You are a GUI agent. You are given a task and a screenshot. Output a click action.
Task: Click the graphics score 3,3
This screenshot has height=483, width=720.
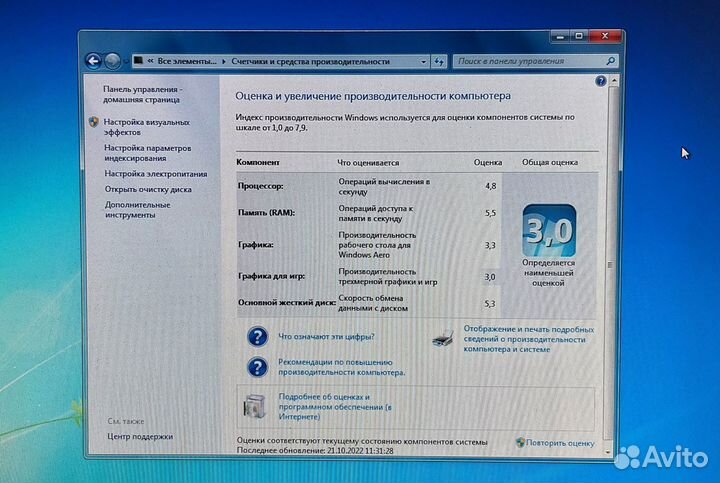point(490,245)
